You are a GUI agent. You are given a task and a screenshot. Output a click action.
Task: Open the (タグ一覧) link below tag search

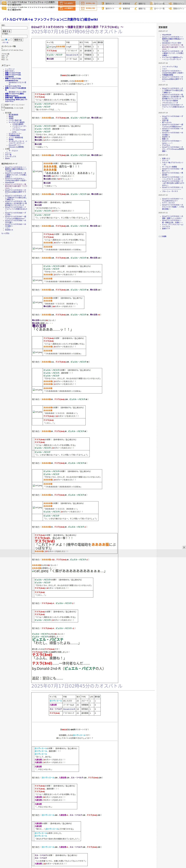click(5, 42)
